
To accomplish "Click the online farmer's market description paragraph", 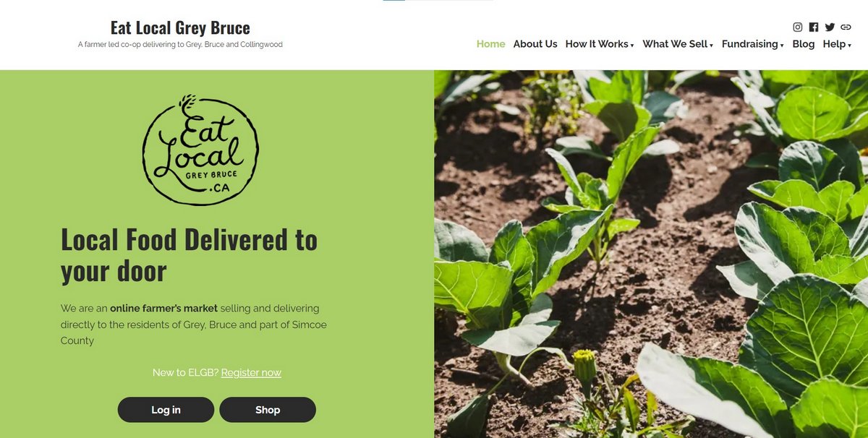I will click(x=194, y=325).
